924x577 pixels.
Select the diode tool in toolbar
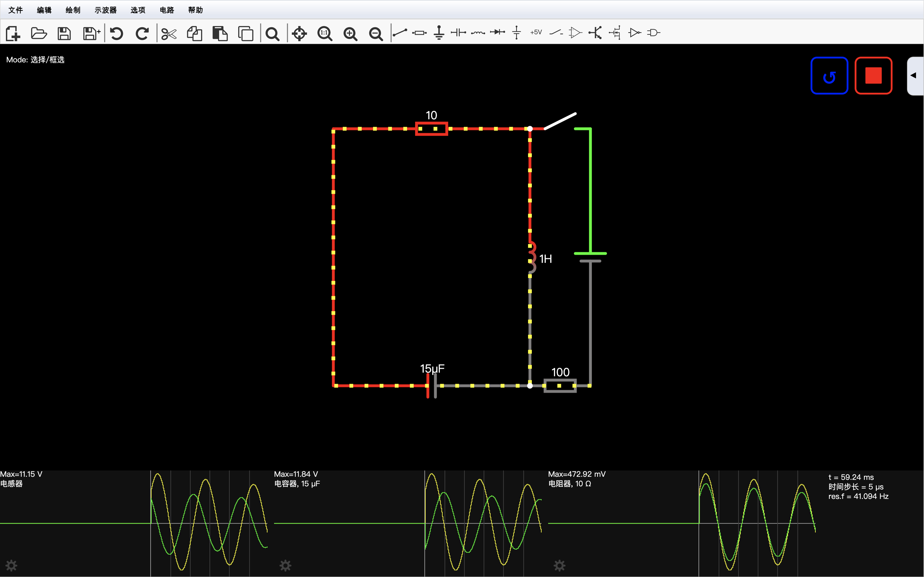tap(497, 33)
